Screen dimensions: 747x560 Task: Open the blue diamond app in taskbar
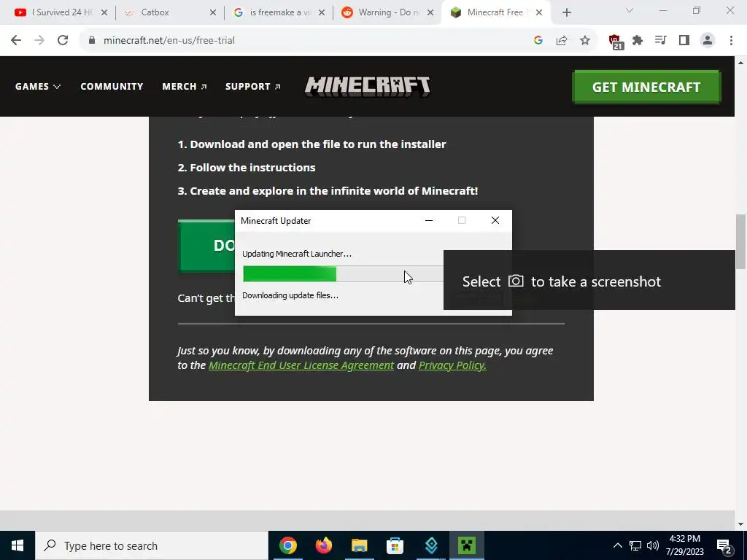(431, 545)
